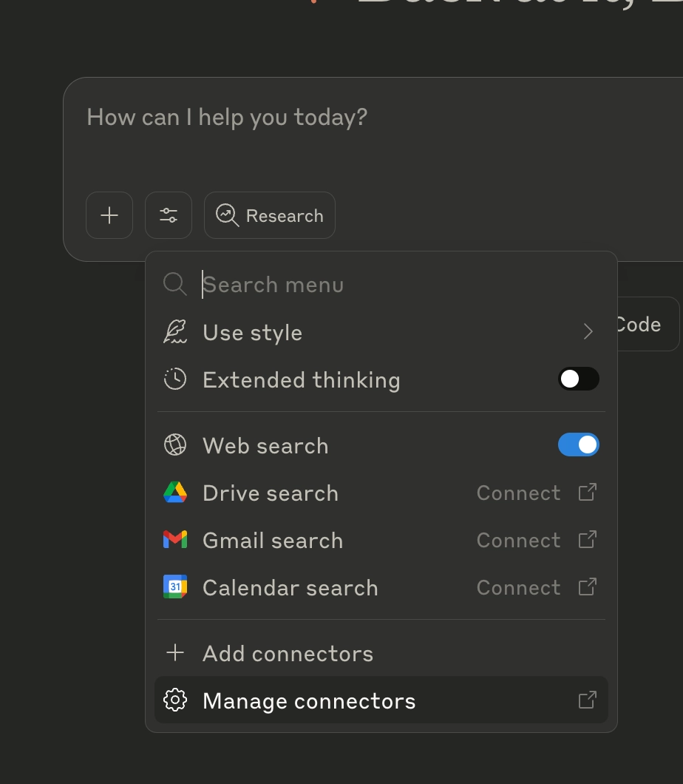Click the Web search globe icon
The width and height of the screenshot is (683, 784).
[x=175, y=445]
